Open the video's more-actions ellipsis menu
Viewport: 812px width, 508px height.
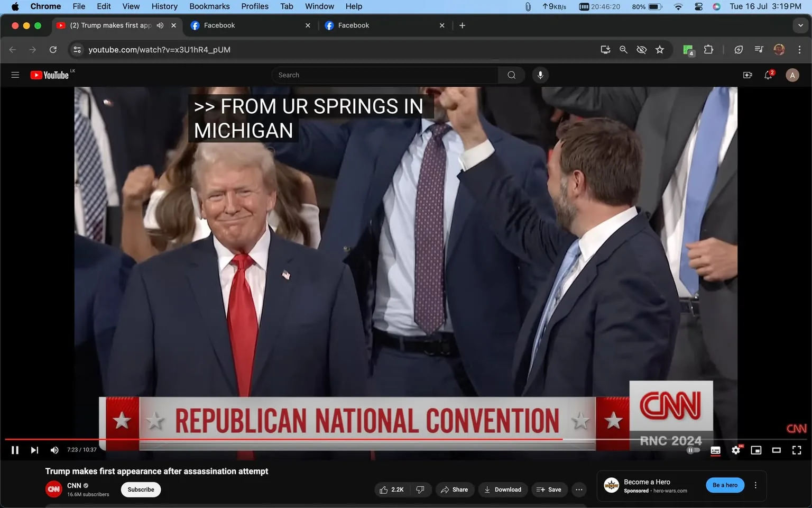[x=578, y=489]
